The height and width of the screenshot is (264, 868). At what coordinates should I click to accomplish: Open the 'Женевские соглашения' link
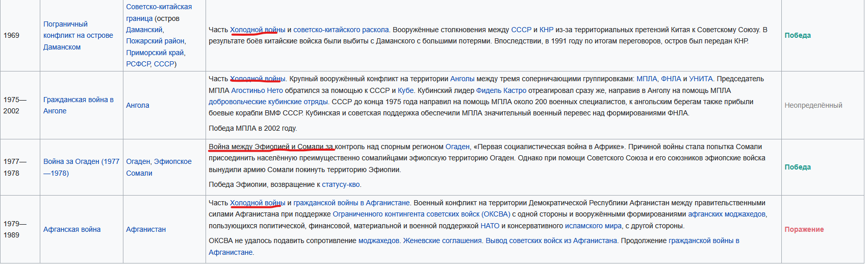click(x=443, y=241)
